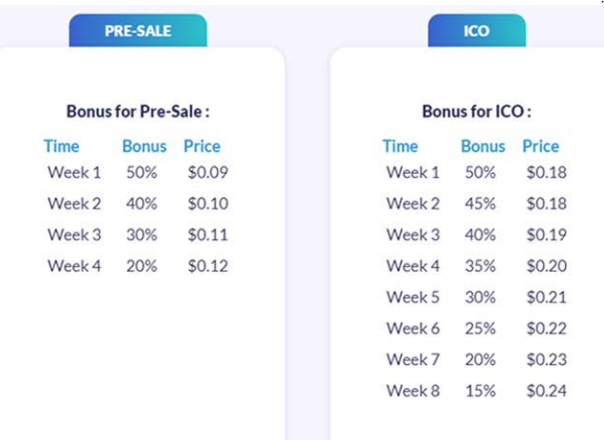
Task: Click the Time column header in Pre-Sale table
Action: click(62, 147)
